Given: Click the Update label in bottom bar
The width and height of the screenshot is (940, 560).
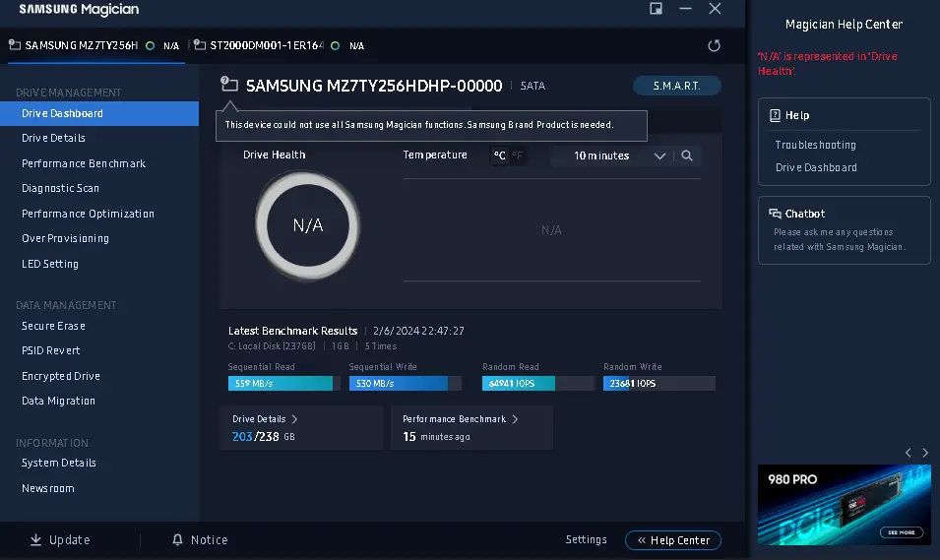Looking at the screenshot, I should 70,539.
